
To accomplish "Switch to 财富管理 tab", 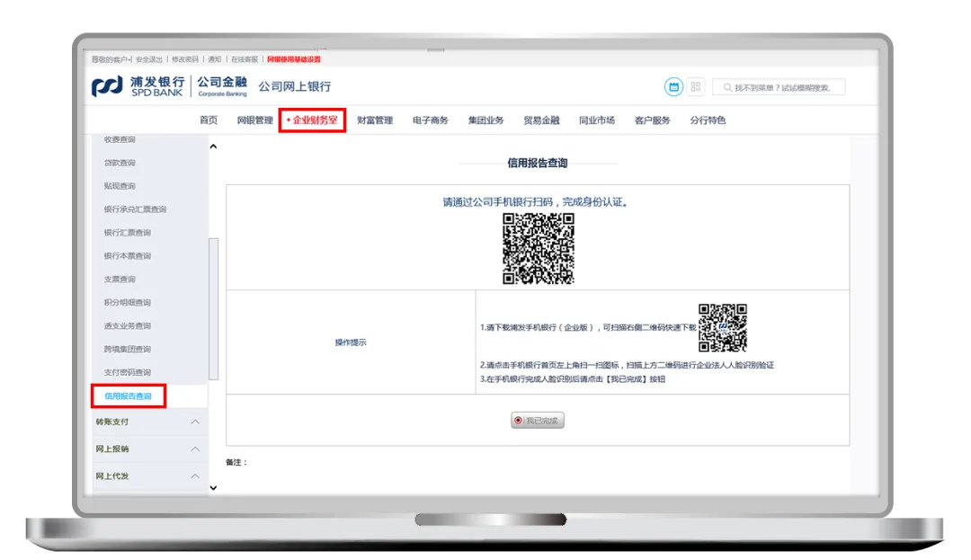I will (375, 120).
